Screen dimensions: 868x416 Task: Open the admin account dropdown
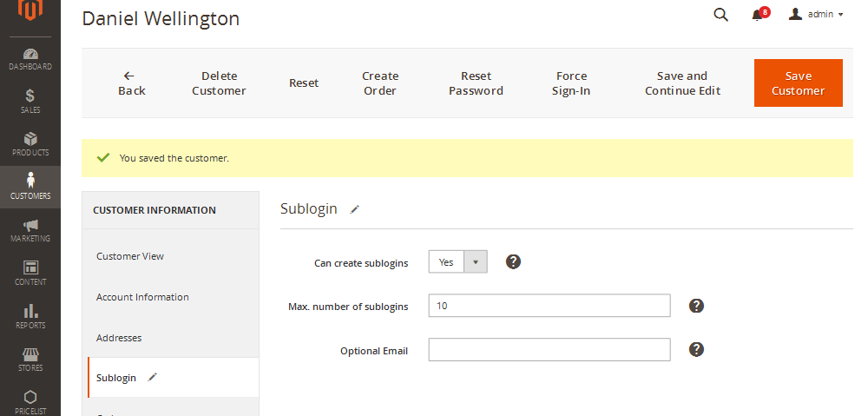pos(816,15)
